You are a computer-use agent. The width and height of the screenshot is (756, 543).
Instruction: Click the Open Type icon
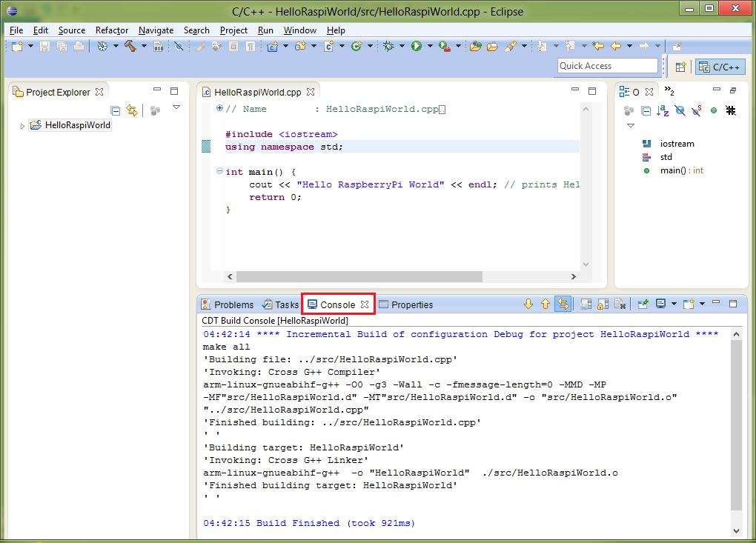[475, 46]
